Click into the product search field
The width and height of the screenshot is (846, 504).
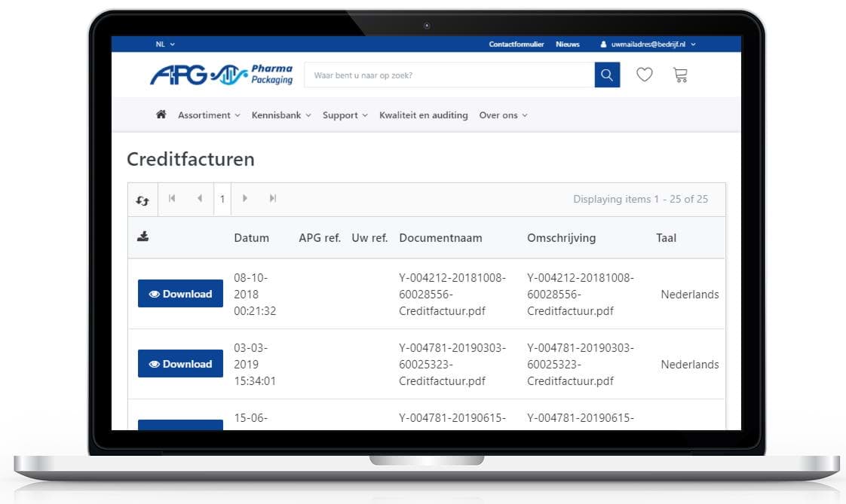(449, 75)
